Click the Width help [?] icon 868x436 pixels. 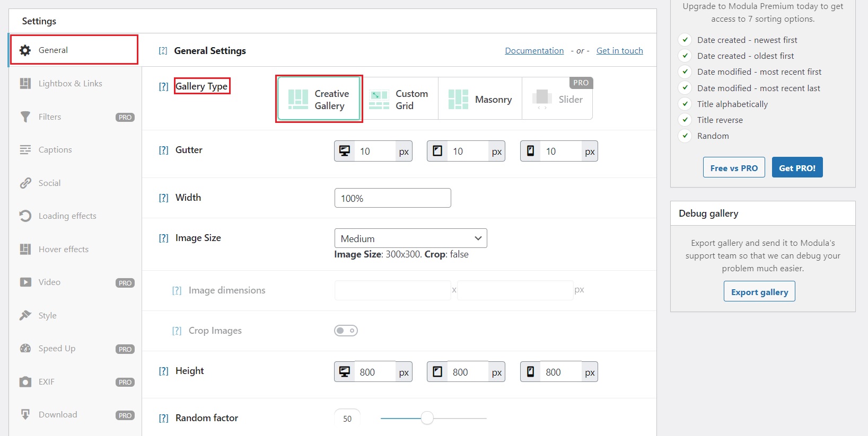point(163,198)
